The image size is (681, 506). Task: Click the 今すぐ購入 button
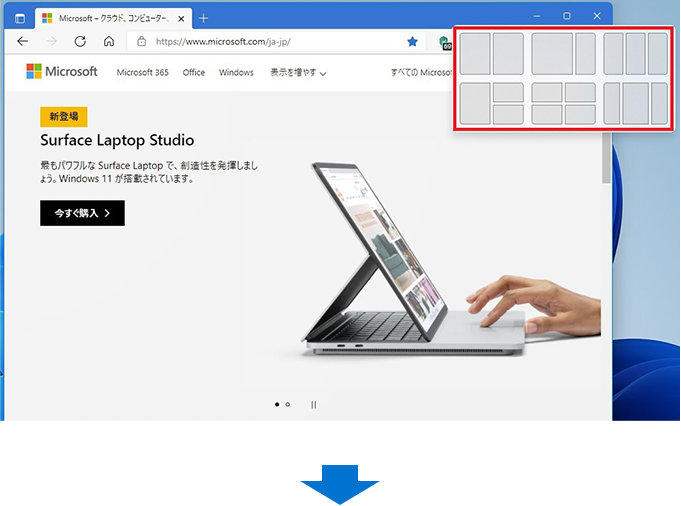[83, 213]
